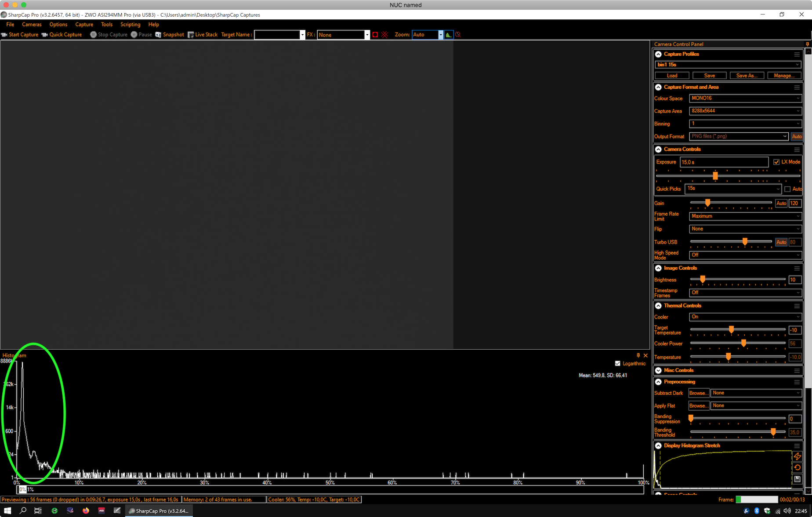Screen dimensions: 812x517
Task: Browse for a Subtract Dark file
Action: coord(699,393)
